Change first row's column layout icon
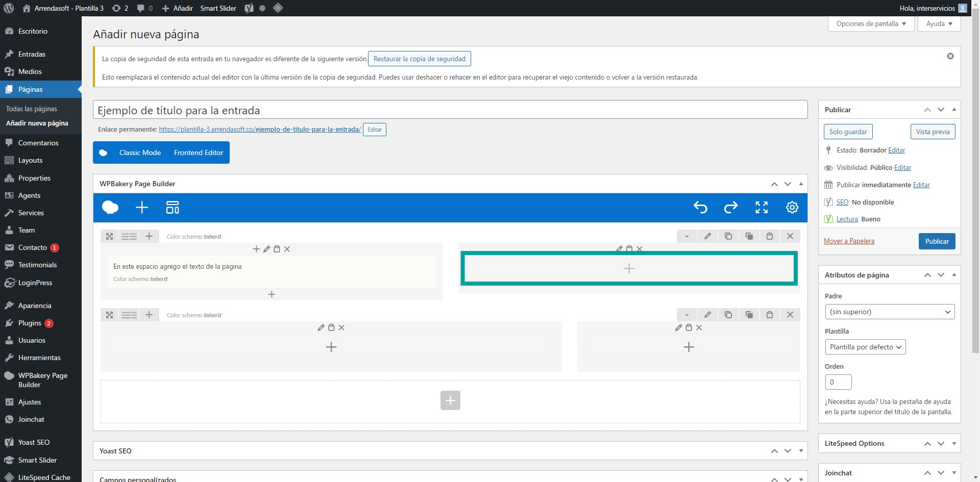This screenshot has height=482, width=980. (x=129, y=237)
